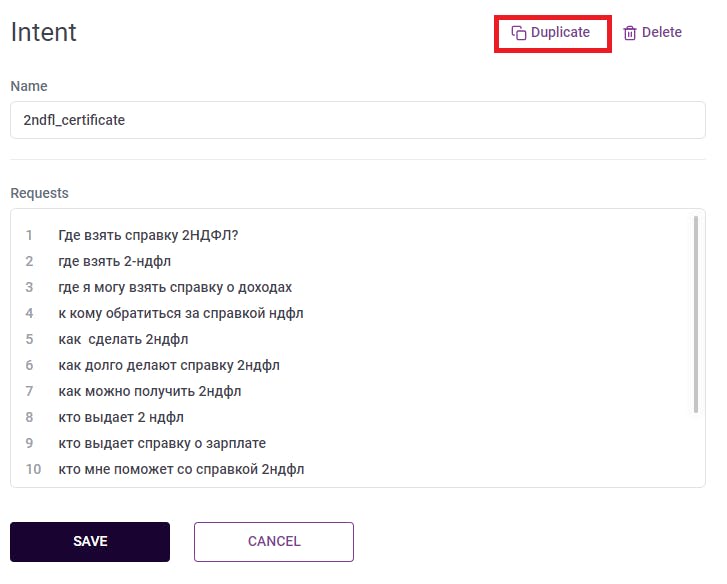Select line "как можно получить 2ндфл"

(x=150, y=392)
